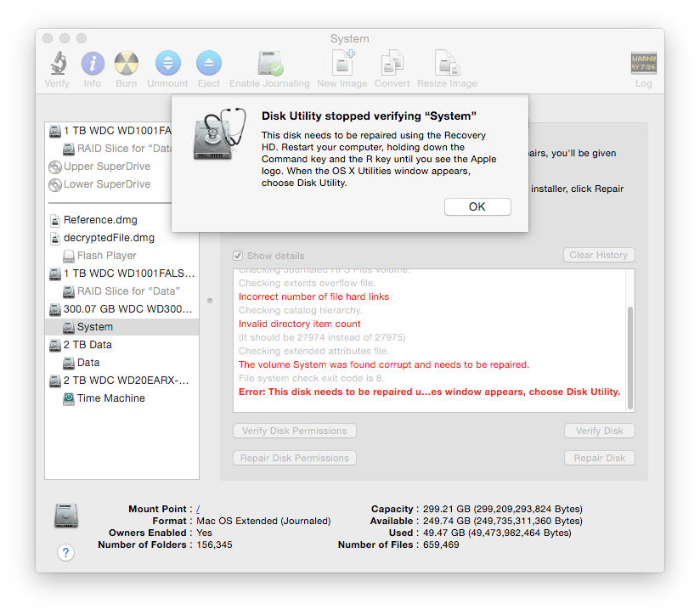
Task: Click the Capacity value 299.21 GB
Action: 503,509
